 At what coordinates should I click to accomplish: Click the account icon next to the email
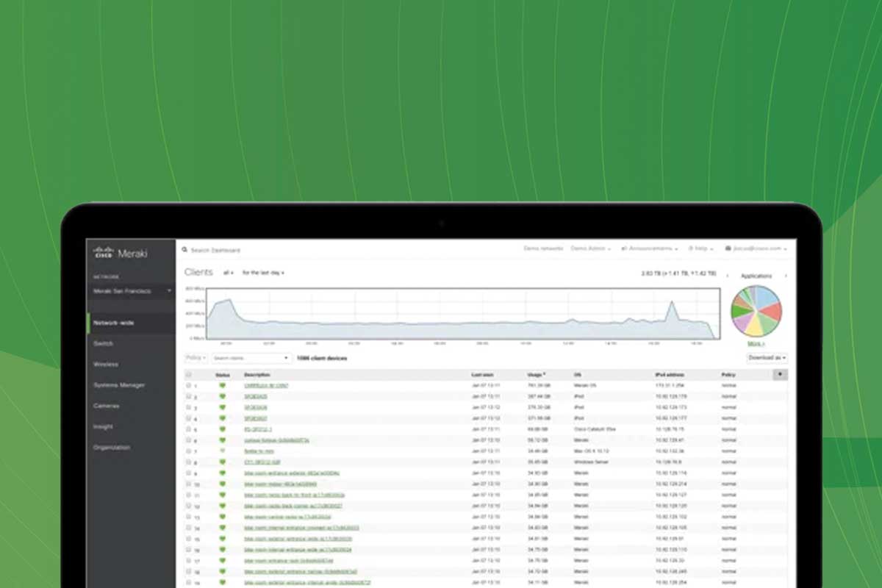click(728, 249)
